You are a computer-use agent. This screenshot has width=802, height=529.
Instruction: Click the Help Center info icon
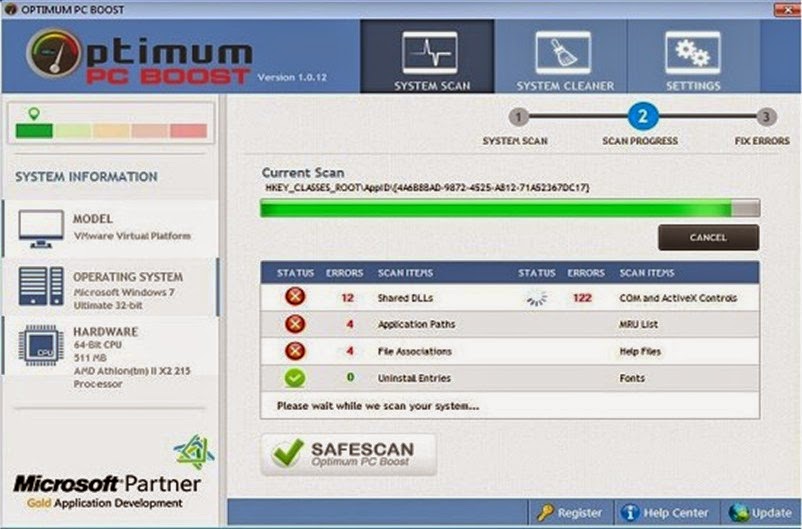coord(630,512)
